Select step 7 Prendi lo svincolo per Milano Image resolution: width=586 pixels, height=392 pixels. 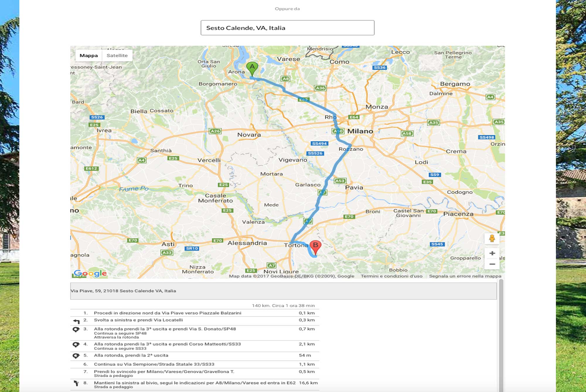coord(164,372)
